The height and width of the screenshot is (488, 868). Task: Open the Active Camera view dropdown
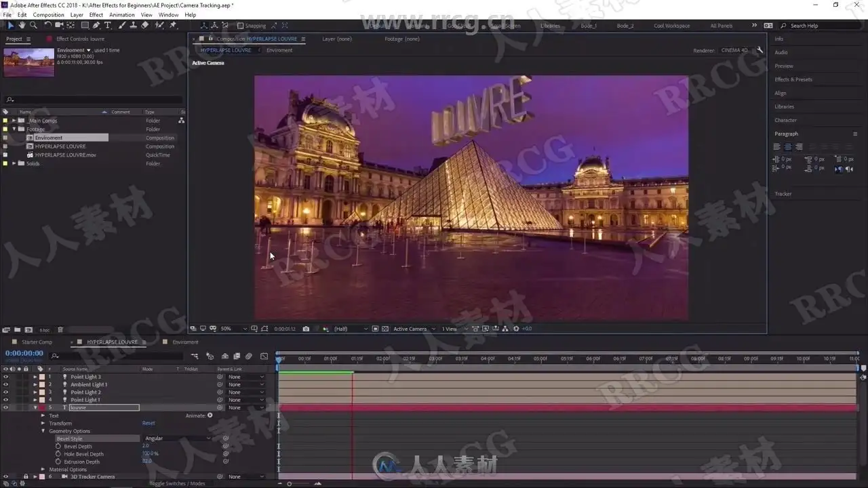click(x=414, y=329)
